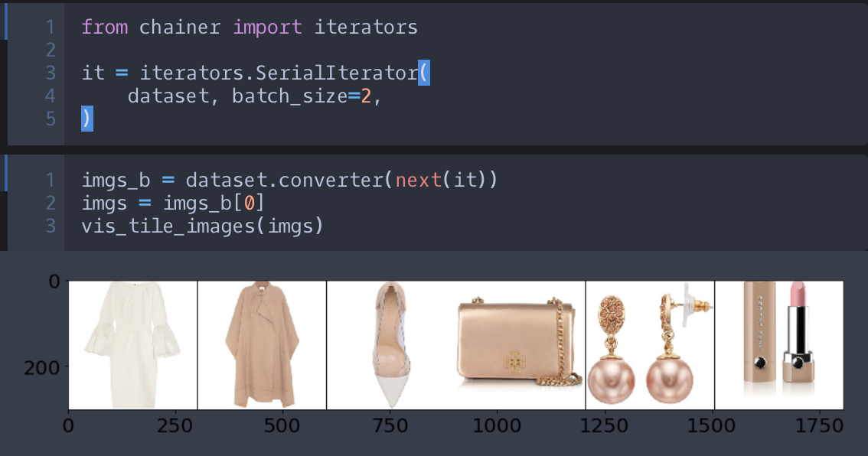Image resolution: width=868 pixels, height=456 pixels.
Task: Click the chainer module name
Action: [179, 28]
